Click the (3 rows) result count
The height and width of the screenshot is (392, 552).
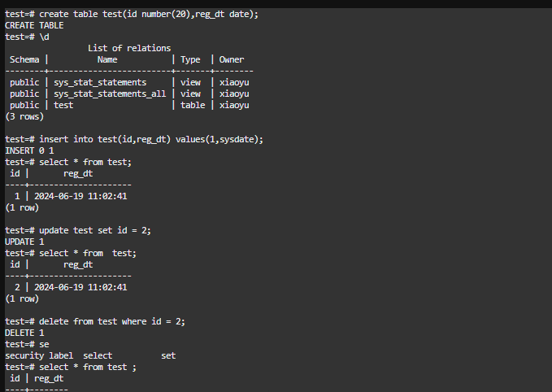24,116
